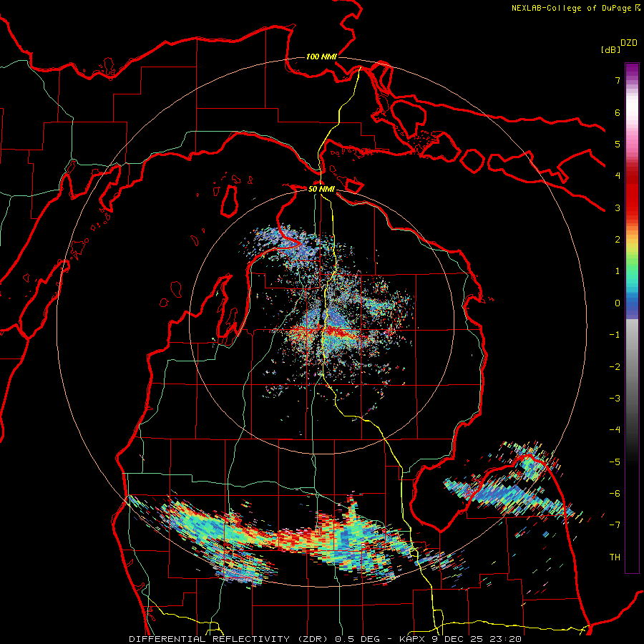Click the -3 value on the color scale
Screen dimensions: 644x644
(615, 399)
